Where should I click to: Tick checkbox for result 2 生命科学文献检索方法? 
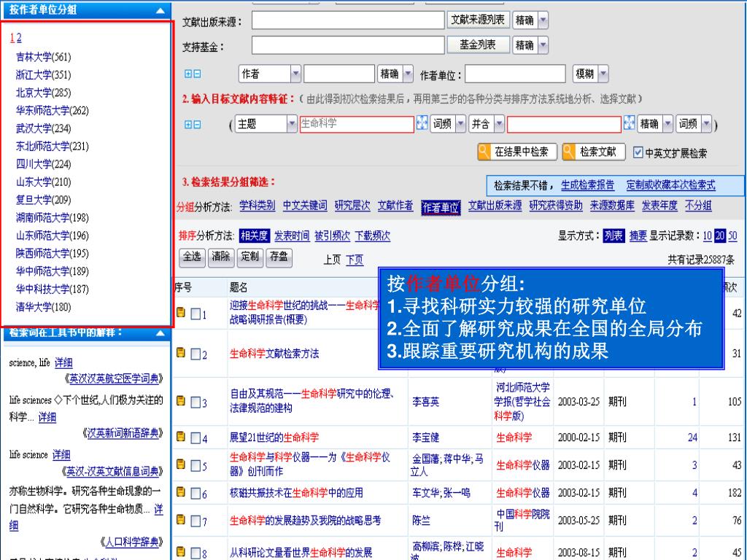pos(196,354)
